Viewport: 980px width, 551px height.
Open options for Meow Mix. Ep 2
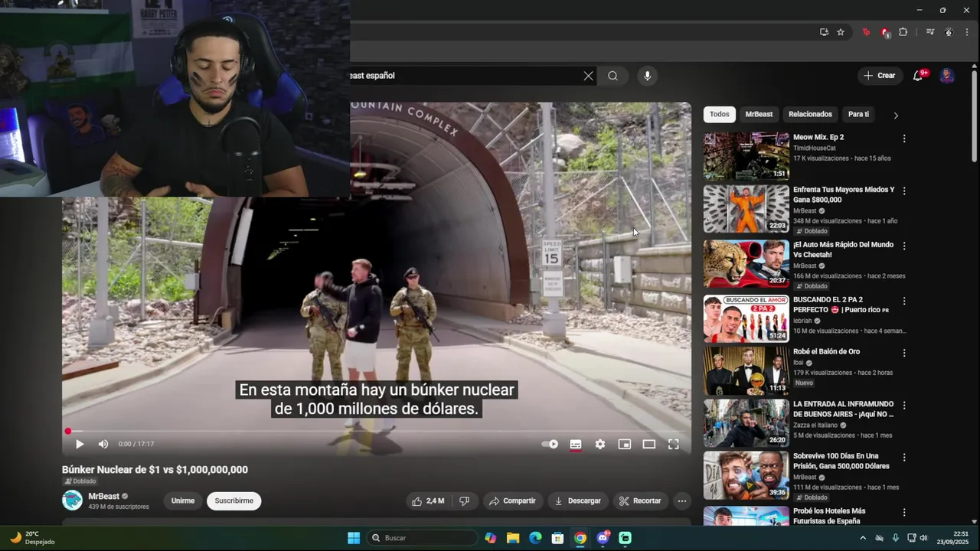pyautogui.click(x=904, y=139)
